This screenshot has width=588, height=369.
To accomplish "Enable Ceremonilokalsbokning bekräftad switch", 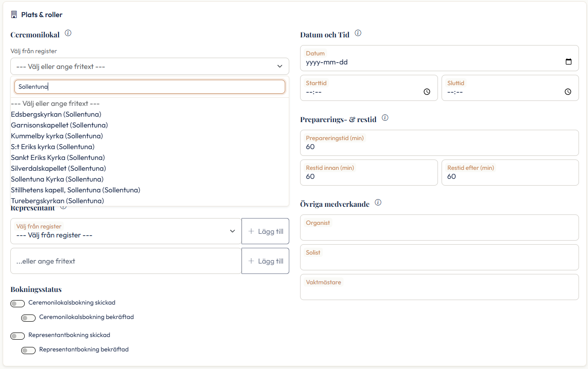I will click(x=28, y=318).
